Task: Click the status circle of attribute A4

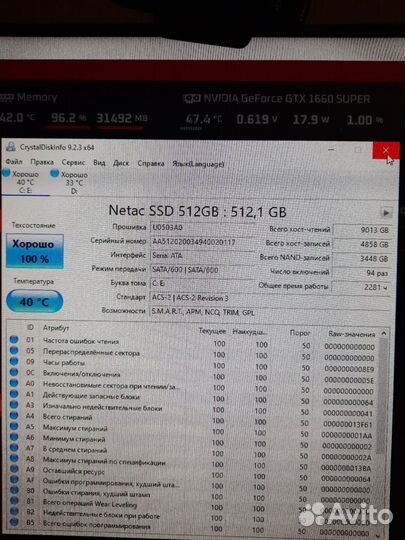Action: (x=14, y=415)
